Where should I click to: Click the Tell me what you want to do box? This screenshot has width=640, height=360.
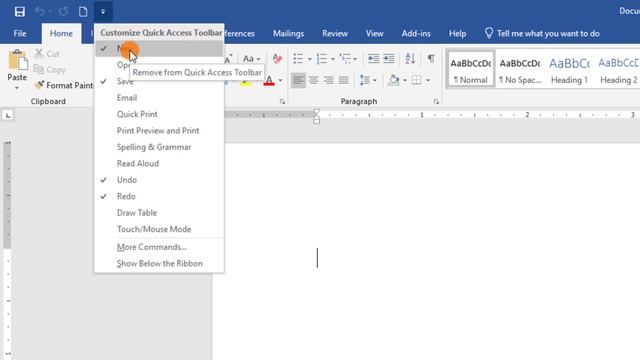point(542,33)
